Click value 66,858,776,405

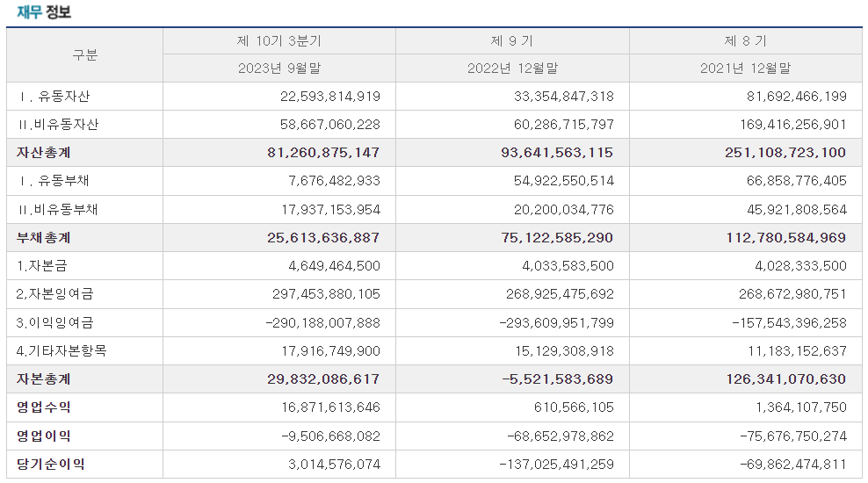797,181
